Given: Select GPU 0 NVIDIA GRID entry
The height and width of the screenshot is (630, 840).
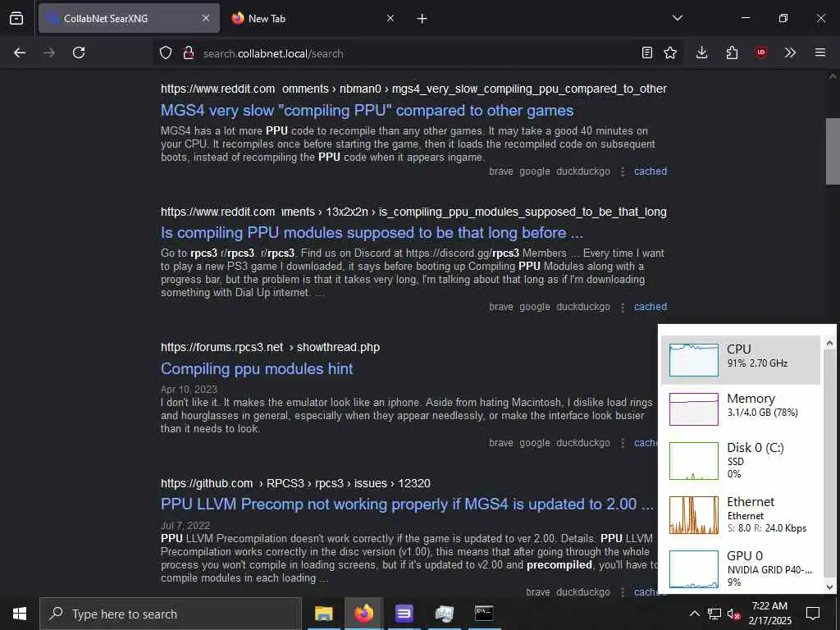Looking at the screenshot, I should point(741,569).
